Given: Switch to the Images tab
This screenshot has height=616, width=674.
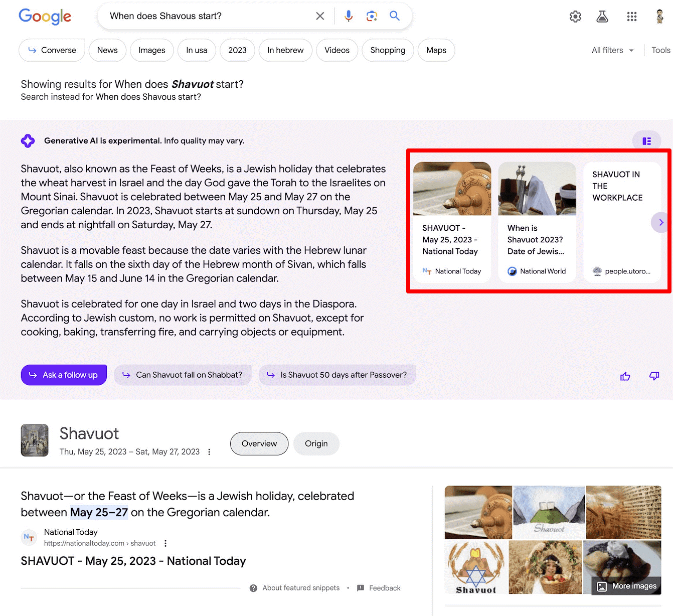Looking at the screenshot, I should (x=152, y=50).
